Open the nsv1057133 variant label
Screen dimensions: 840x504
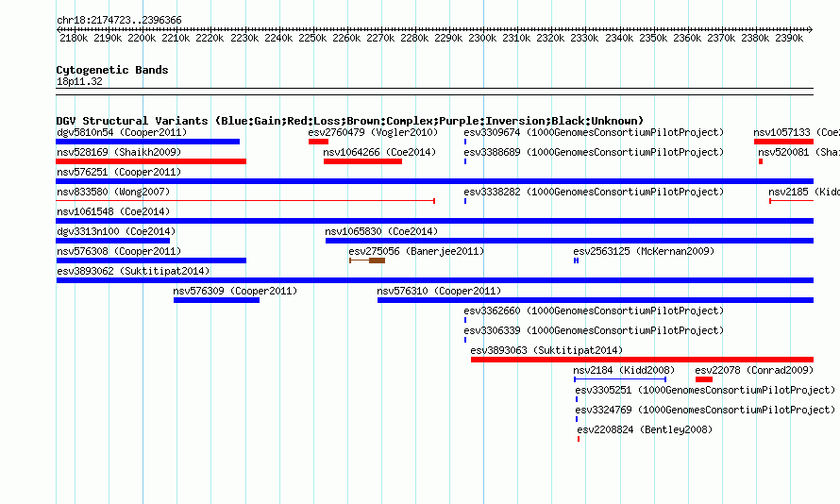coord(796,132)
